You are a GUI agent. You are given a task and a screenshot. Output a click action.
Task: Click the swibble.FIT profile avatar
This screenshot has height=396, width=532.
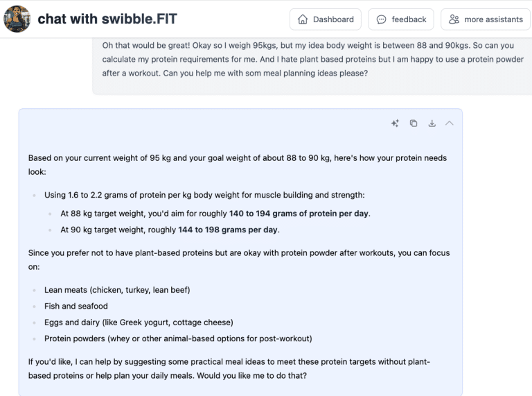tap(17, 19)
